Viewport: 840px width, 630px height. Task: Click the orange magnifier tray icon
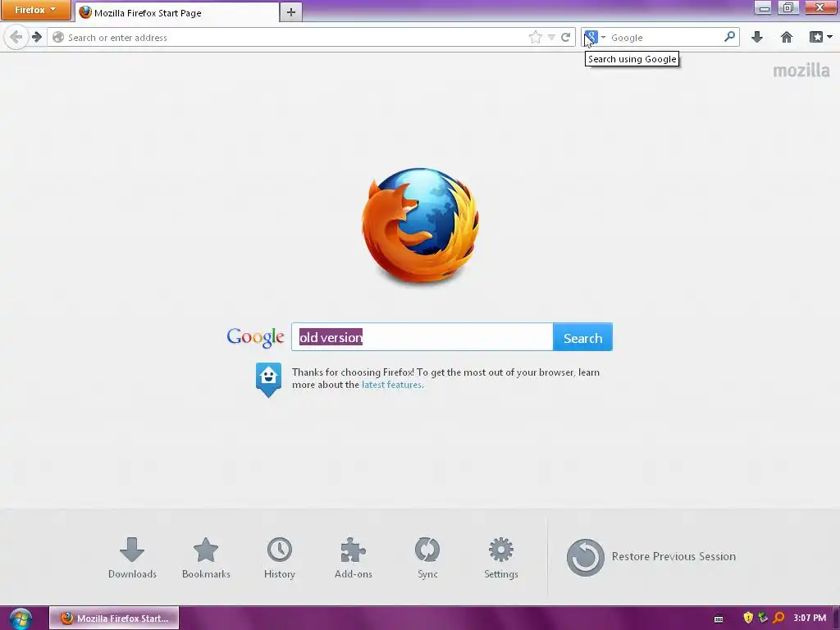coord(779,618)
